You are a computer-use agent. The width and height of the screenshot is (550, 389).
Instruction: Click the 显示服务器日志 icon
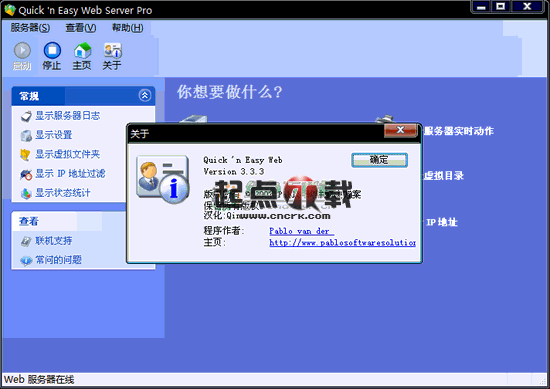coord(26,116)
